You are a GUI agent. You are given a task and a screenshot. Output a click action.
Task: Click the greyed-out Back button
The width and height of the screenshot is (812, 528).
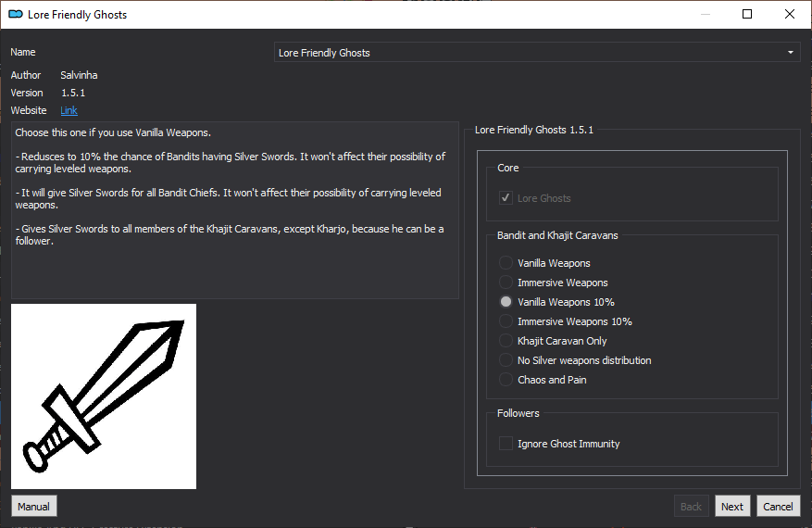click(x=691, y=507)
